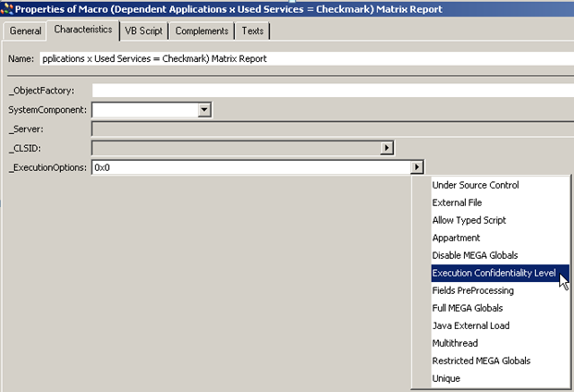Select Allow Typed Script option

point(469,220)
